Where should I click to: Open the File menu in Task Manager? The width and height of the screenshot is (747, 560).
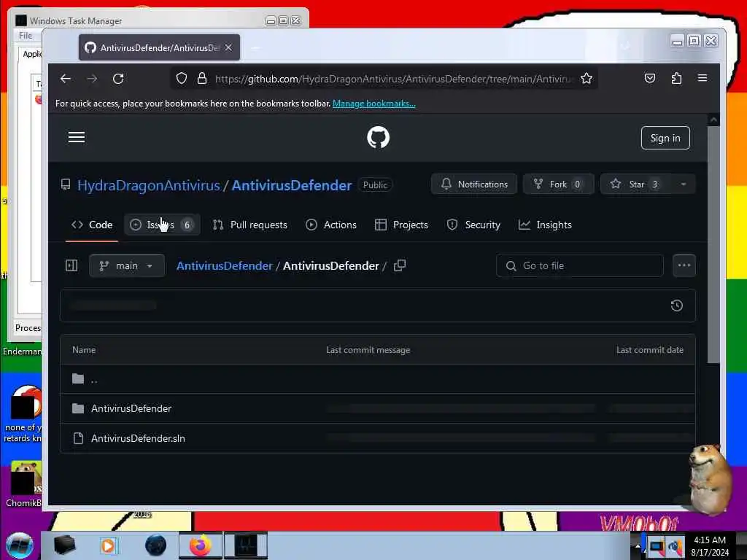click(x=26, y=36)
